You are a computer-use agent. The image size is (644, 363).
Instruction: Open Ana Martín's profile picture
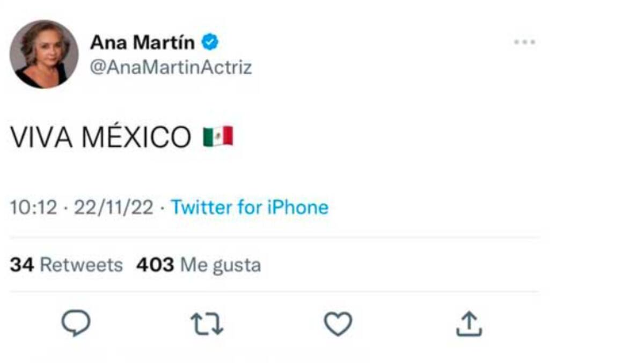point(44,54)
